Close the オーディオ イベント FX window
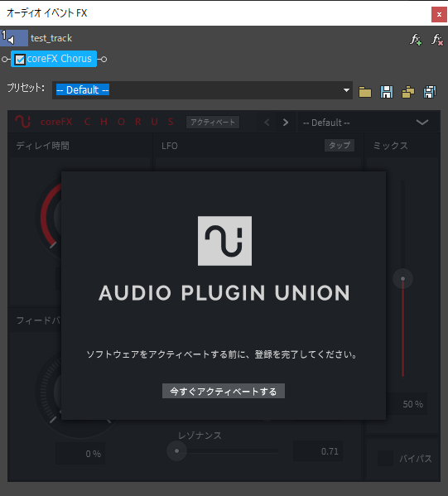The height and width of the screenshot is (496, 448). coord(439,14)
